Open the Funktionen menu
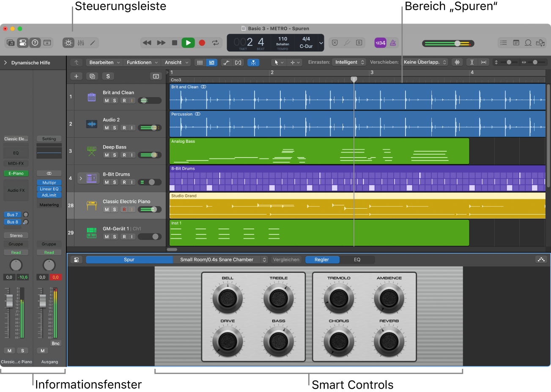The width and height of the screenshot is (551, 392). coord(143,63)
